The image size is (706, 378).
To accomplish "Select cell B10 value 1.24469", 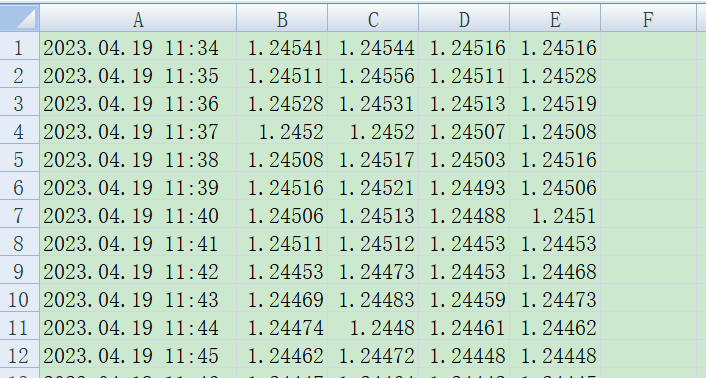I will (x=282, y=298).
